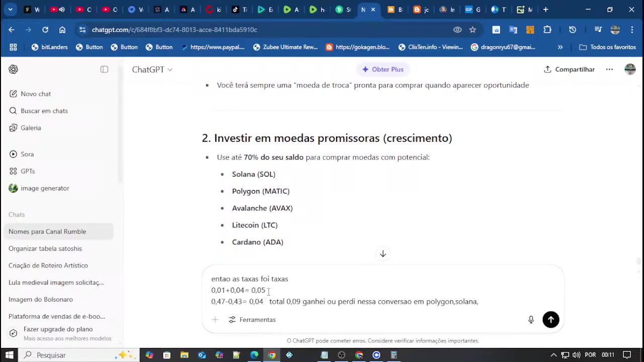This screenshot has width=644, height=362.
Task: Open the media control playlist icon
Action: pos(598,30)
